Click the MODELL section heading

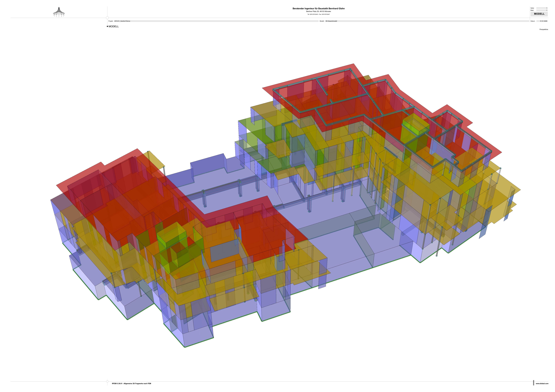pyautogui.click(x=114, y=27)
